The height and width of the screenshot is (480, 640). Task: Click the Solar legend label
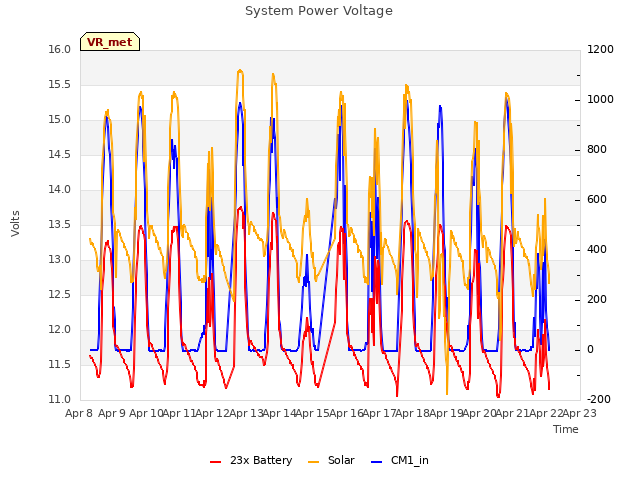(341, 460)
